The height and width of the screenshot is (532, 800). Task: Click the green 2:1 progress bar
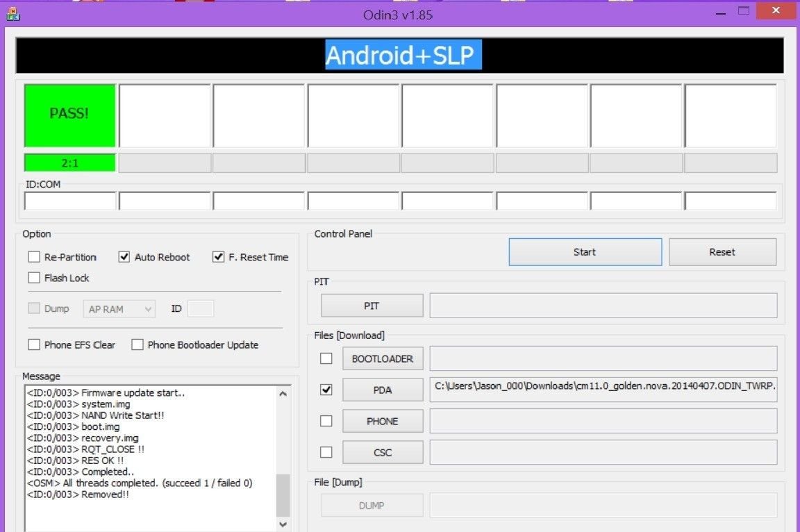click(70, 163)
